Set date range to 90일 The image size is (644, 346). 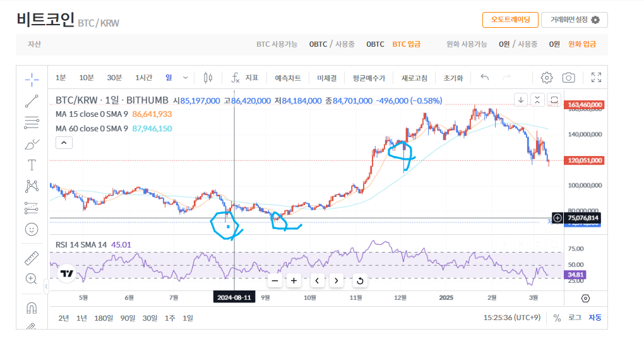pos(128,318)
